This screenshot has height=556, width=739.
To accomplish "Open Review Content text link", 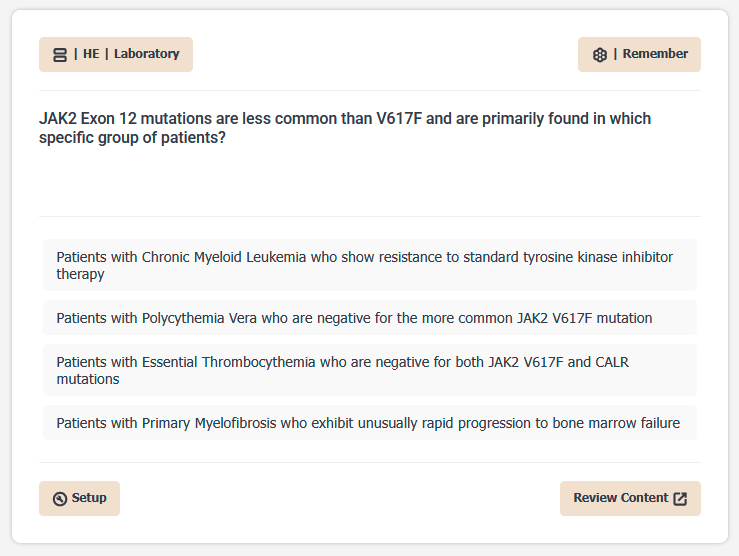I will pos(620,498).
